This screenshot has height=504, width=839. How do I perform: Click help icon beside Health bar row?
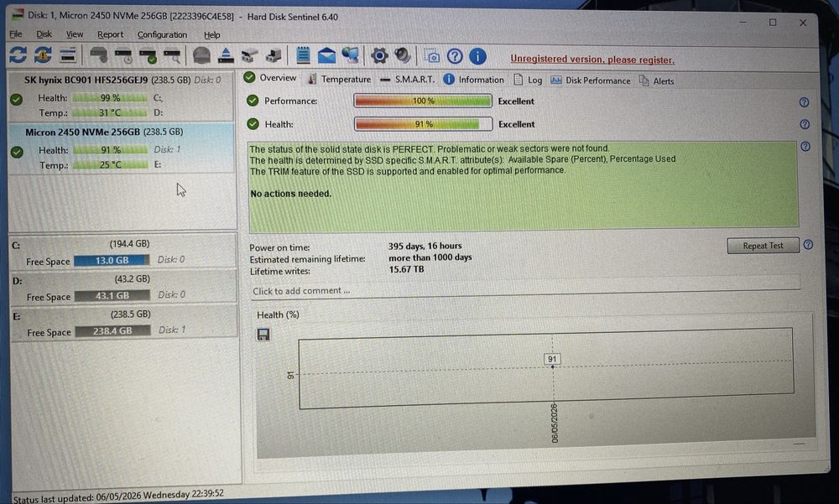click(x=805, y=124)
